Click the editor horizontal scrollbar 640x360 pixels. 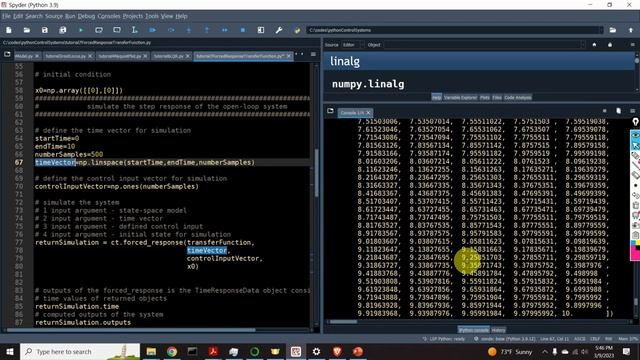[x=131, y=330]
